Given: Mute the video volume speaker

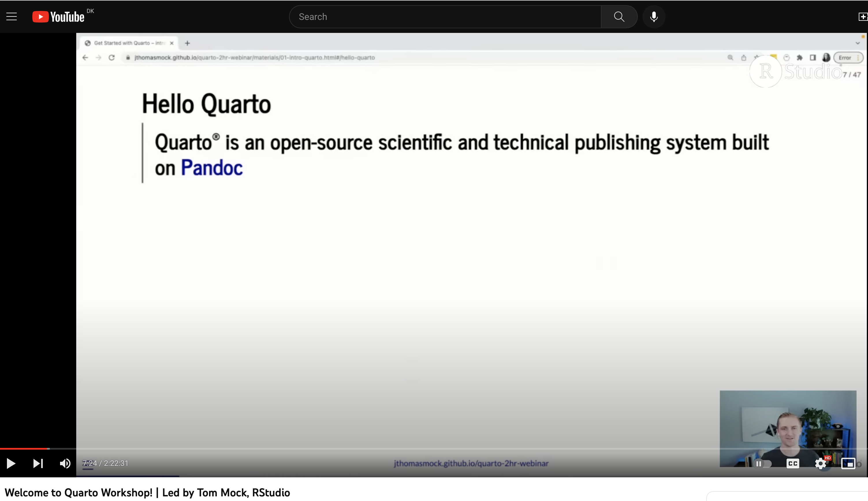Looking at the screenshot, I should [65, 463].
